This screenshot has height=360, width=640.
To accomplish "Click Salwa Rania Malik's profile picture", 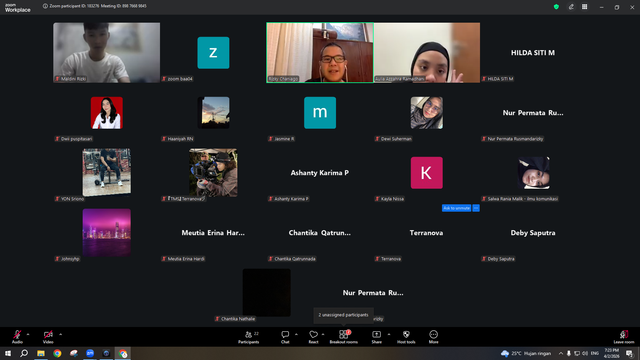I will tap(533, 173).
